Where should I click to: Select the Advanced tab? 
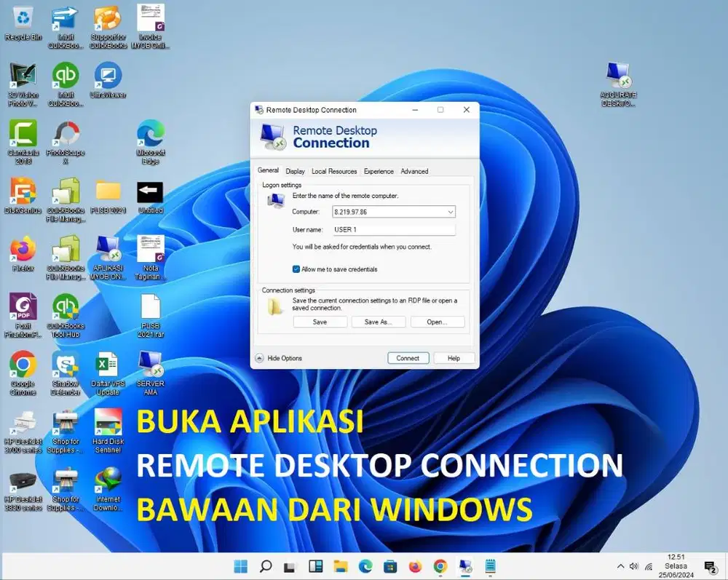414,172
